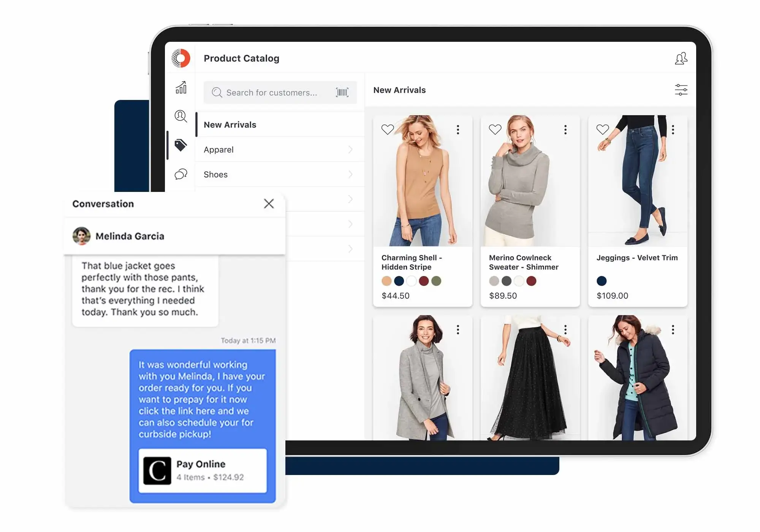Click Melinda Garcia's avatar photo

click(81, 236)
